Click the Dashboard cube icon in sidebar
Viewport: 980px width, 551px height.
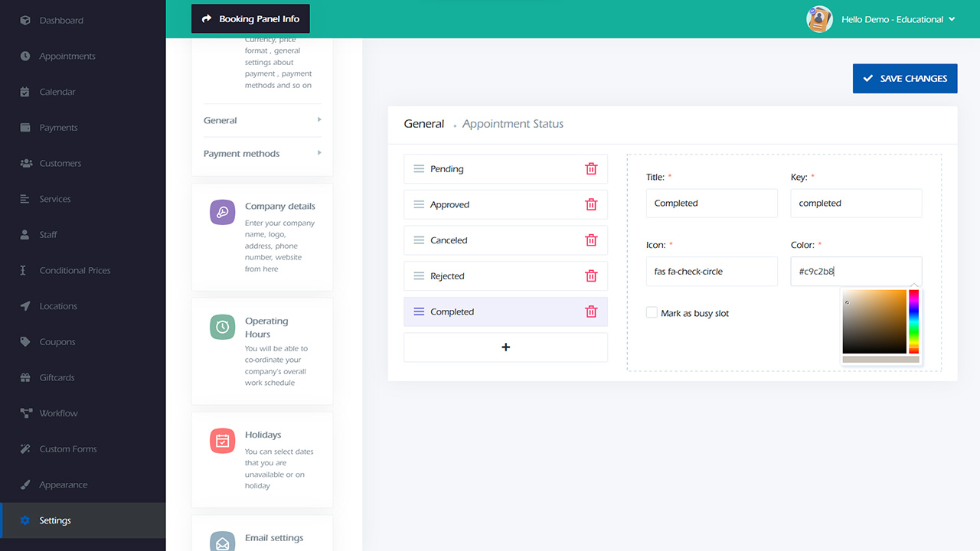point(25,21)
